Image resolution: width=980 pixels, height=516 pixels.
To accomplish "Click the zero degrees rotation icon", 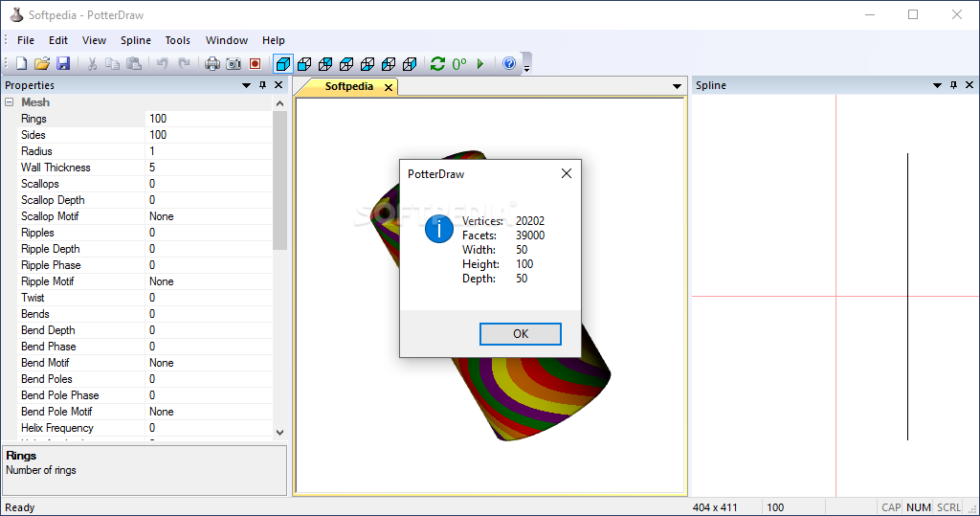I will [459, 63].
